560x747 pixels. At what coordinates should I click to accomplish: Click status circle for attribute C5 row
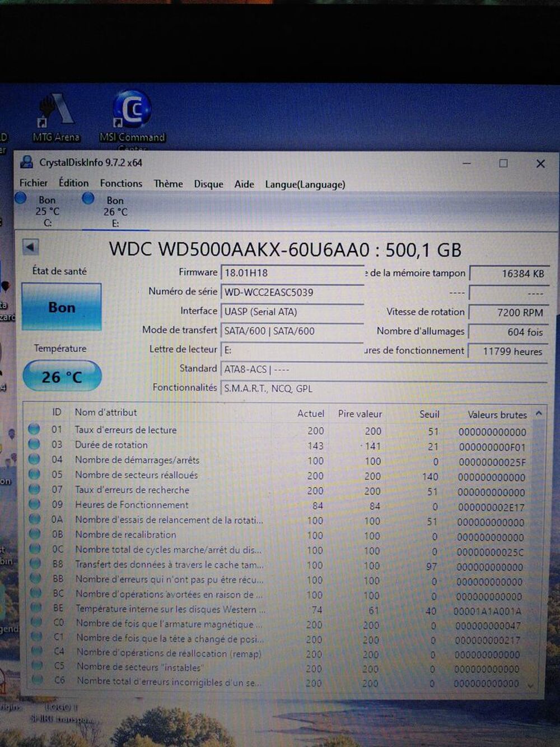click(x=38, y=666)
